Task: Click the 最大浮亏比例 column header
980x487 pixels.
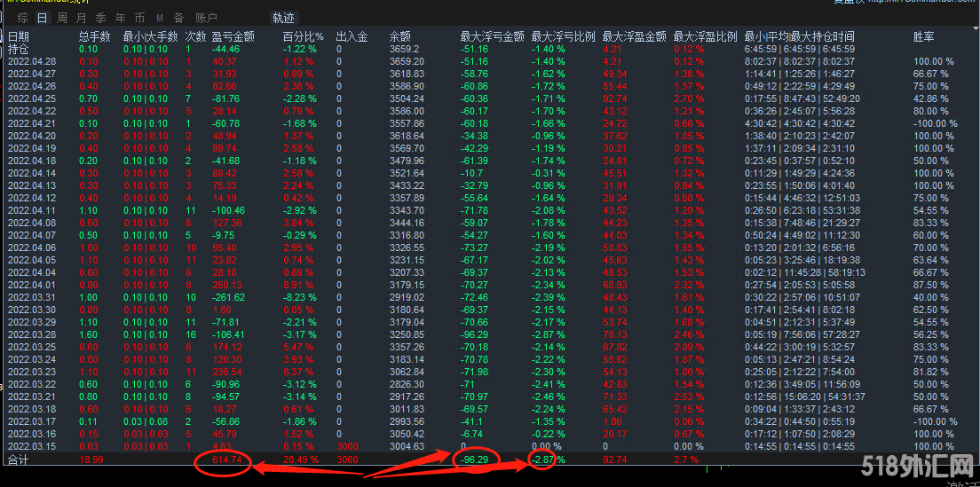Action: coord(563,37)
